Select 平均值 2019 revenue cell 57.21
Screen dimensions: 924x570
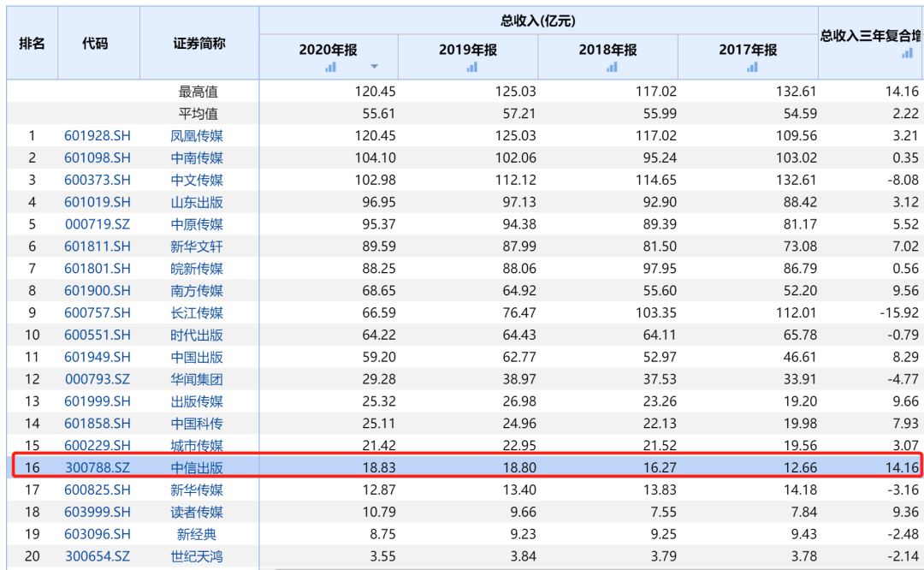click(x=519, y=113)
